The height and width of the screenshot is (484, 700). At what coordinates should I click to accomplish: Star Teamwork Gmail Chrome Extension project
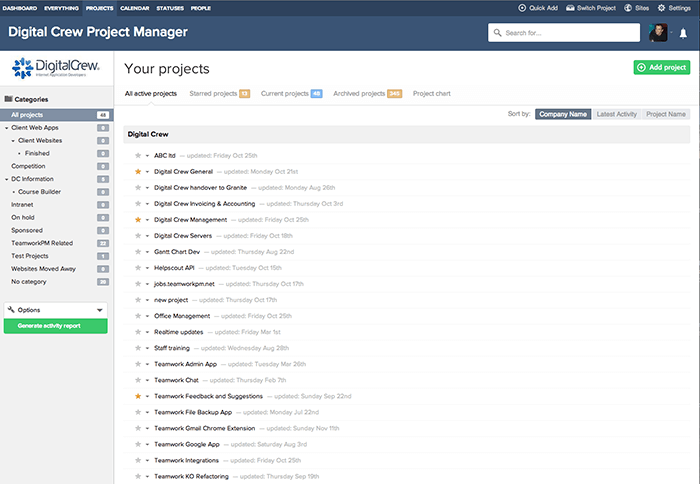coord(138,428)
